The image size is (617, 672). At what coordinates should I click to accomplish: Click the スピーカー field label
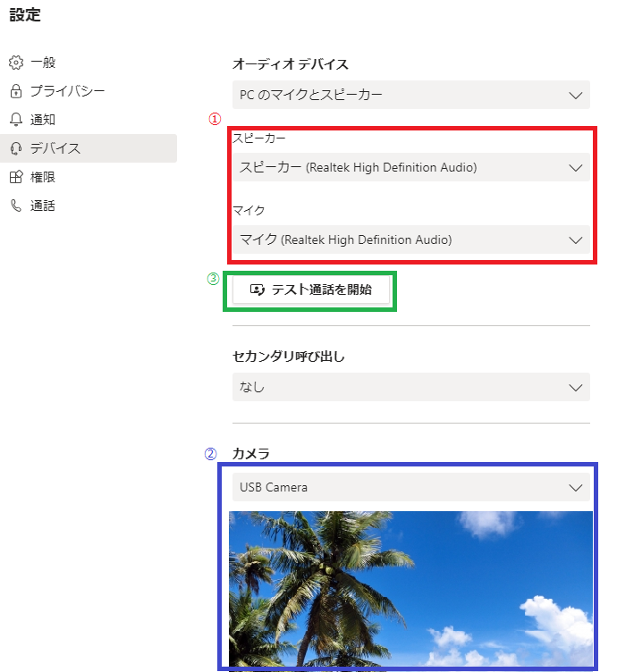pos(259,138)
